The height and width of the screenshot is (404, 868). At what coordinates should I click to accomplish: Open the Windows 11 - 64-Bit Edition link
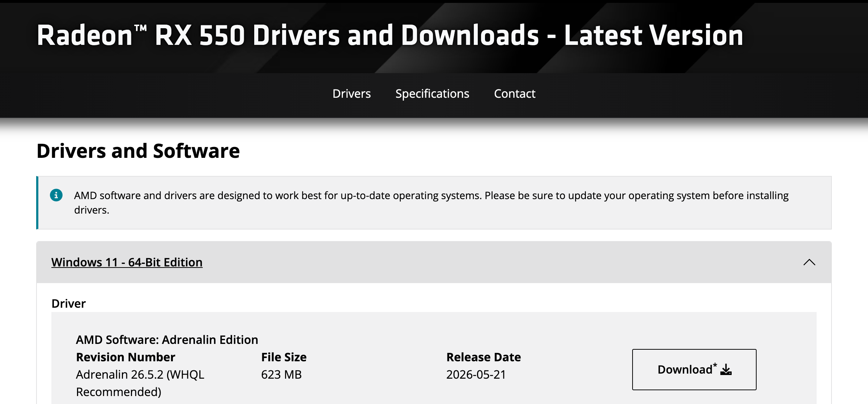click(127, 262)
